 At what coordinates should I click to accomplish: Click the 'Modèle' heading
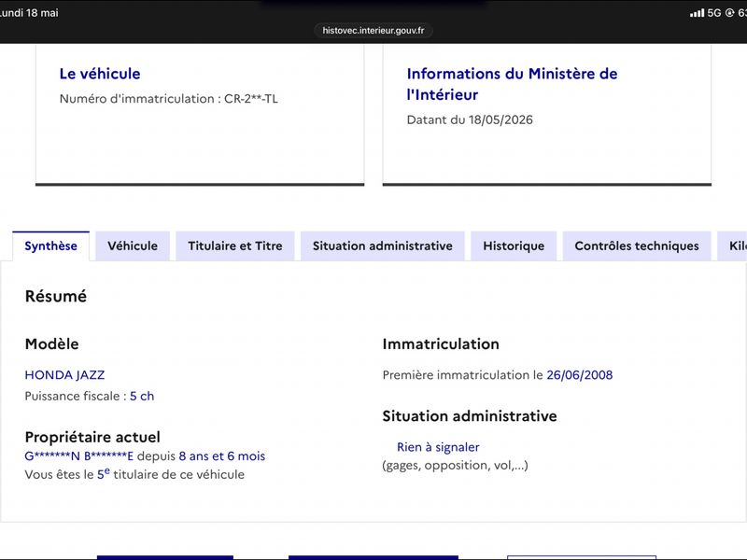(52, 343)
